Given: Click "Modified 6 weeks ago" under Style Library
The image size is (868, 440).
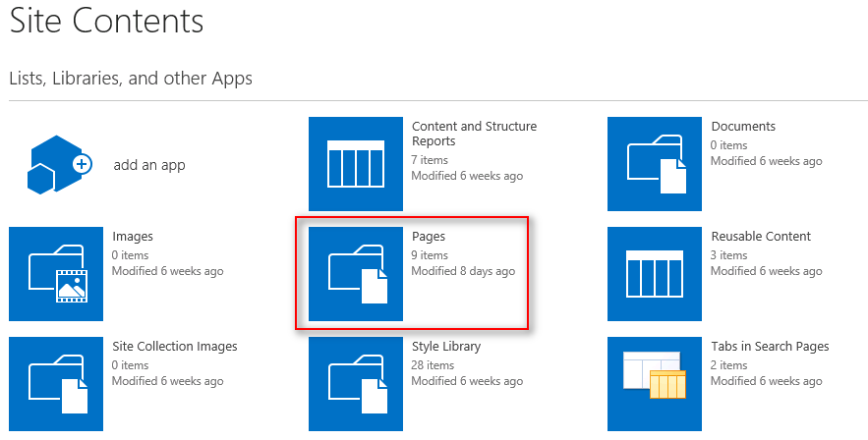Looking at the screenshot, I should [467, 381].
